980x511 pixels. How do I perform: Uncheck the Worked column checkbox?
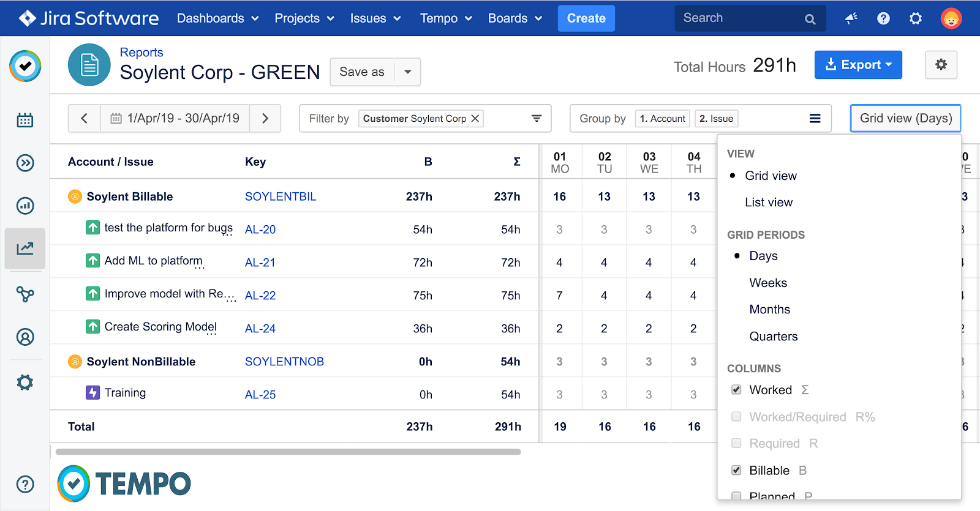pyautogui.click(x=736, y=390)
